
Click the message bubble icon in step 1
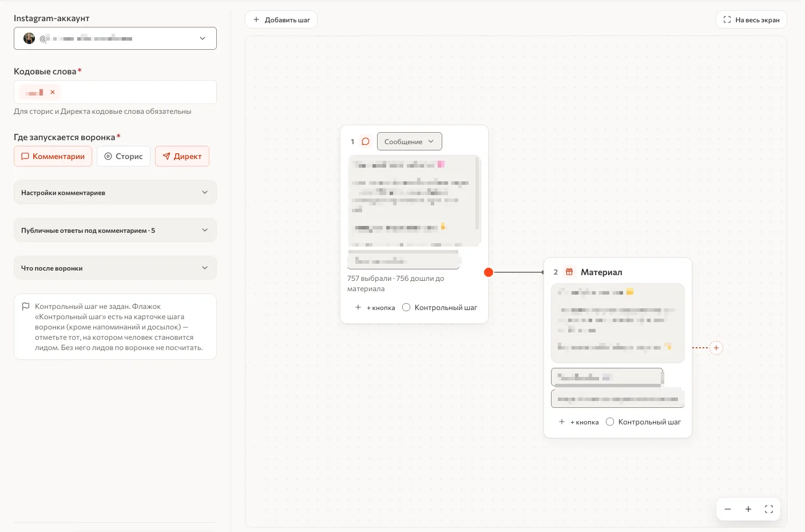(366, 141)
